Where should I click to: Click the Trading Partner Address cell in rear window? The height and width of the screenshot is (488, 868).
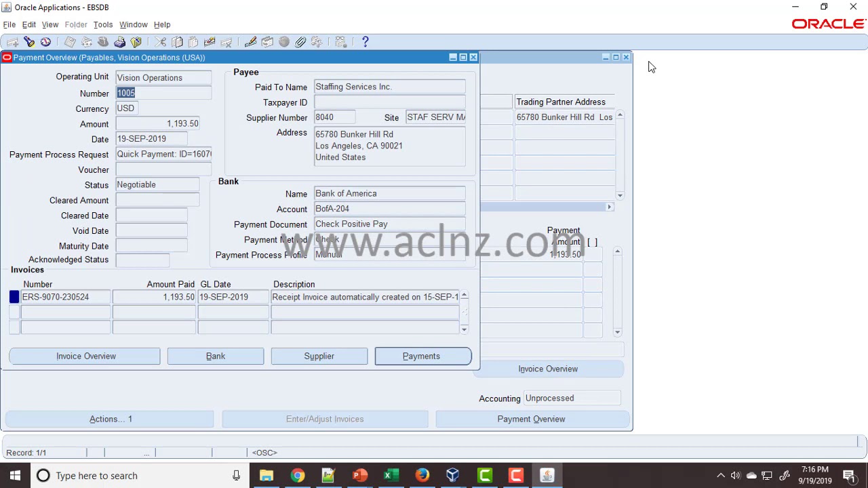pos(565,117)
